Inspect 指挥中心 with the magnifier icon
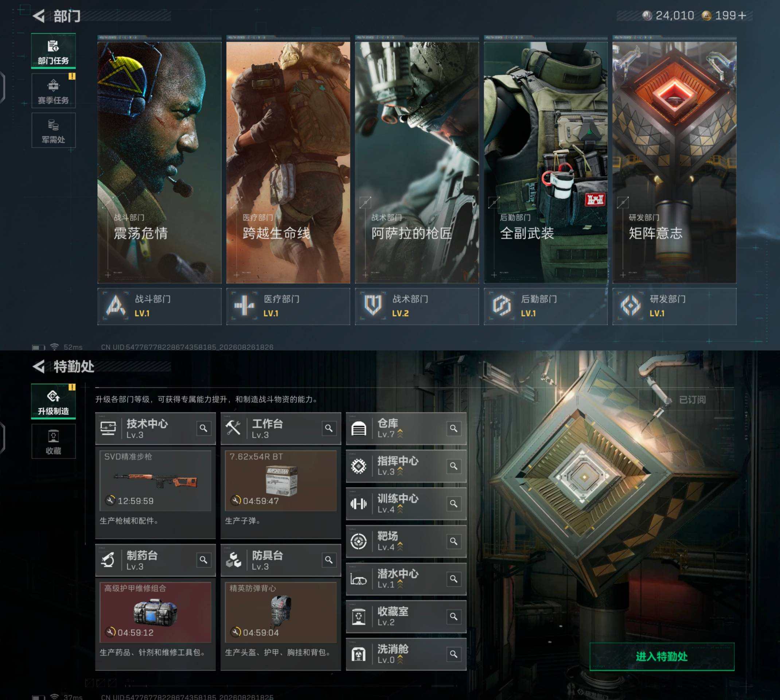The width and height of the screenshot is (780, 700). coord(454,466)
